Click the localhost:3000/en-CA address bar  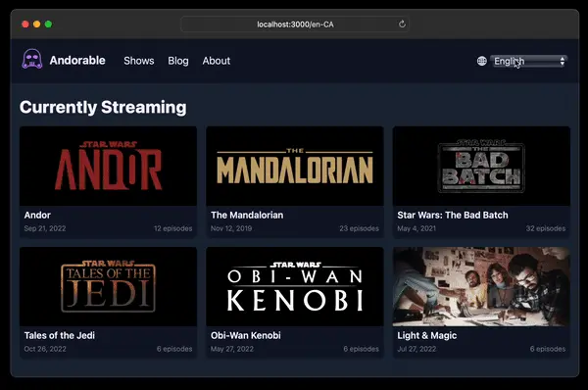click(x=295, y=24)
